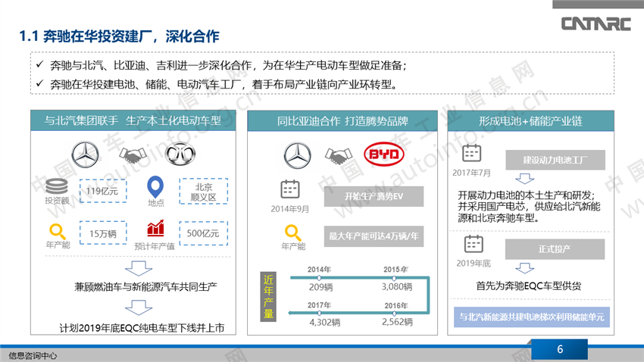Click the 正式投产 gray box
Screen dimensions: 644x362
click(555, 249)
